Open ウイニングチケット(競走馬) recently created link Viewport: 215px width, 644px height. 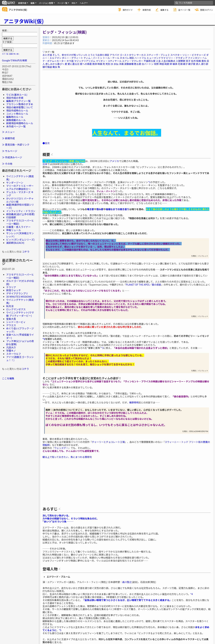pos(20,178)
